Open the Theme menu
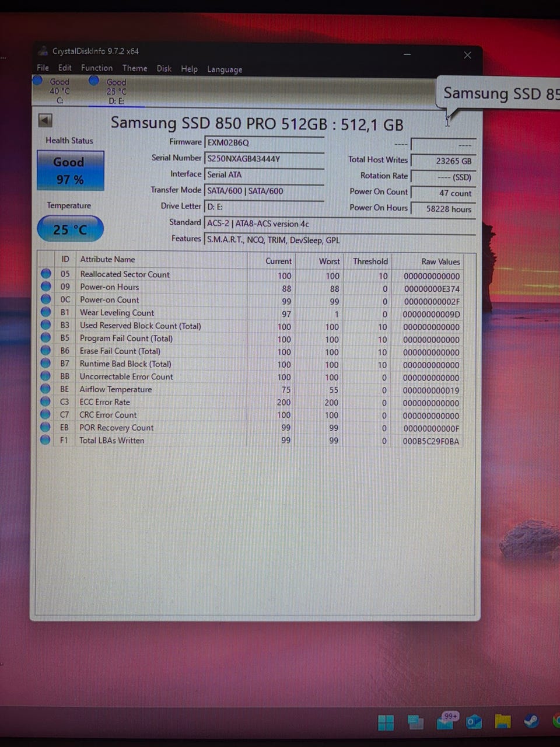560x747 pixels. 135,68
